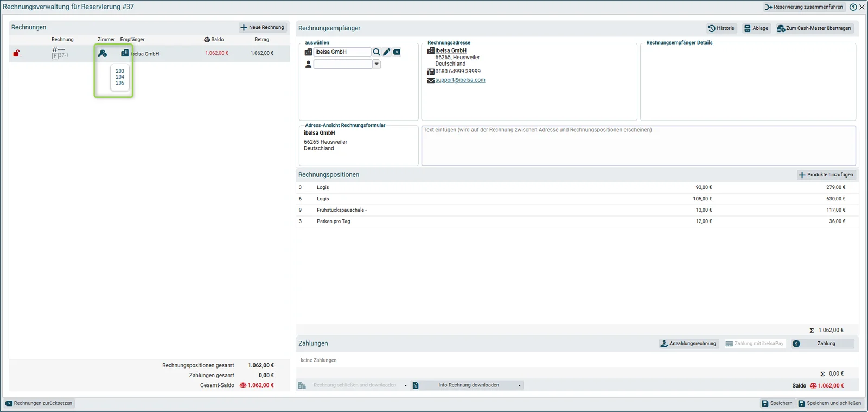Select room 204 in the room popup
This screenshot has height=412, width=868.
(x=120, y=77)
